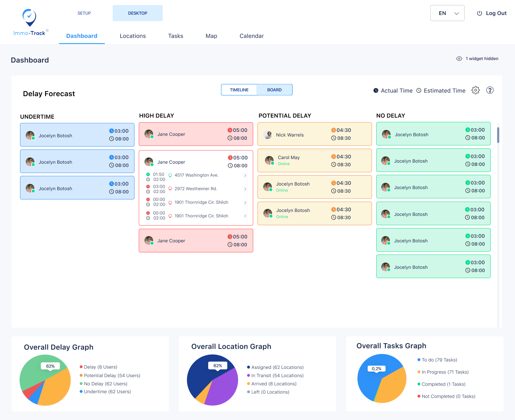Click the Overall Location Graph pie chart
The width and height of the screenshot is (515, 420).
point(212,380)
